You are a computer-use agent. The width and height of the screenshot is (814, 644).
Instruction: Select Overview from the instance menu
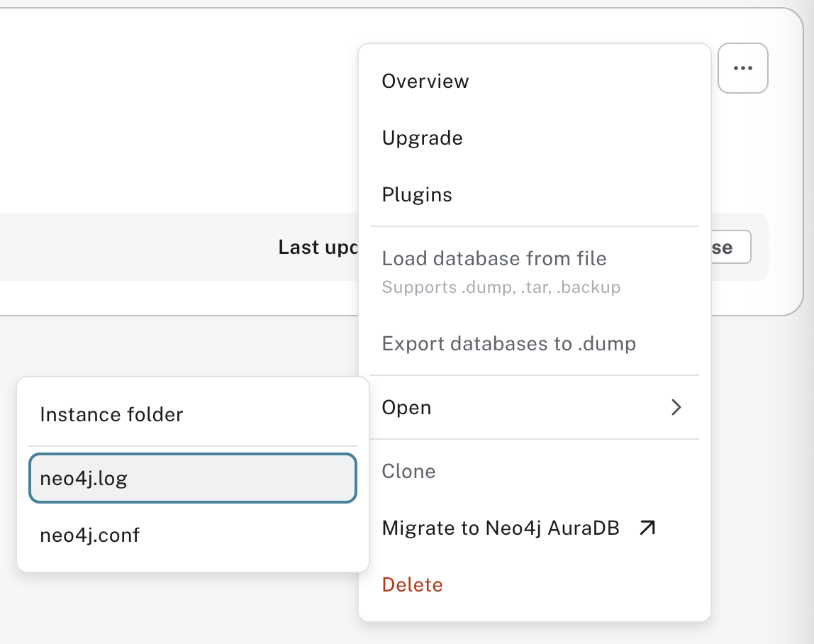425,82
